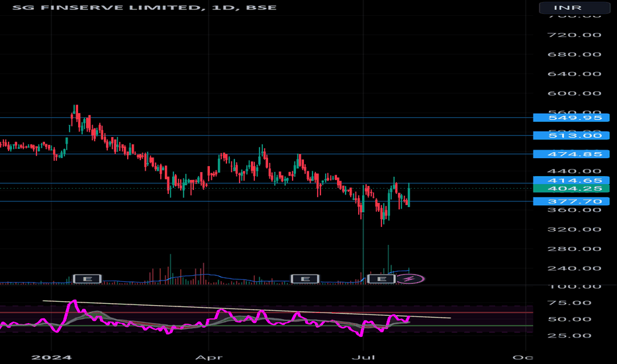Click the 640.00 price axis value
617x364 pixels.
[x=574, y=74]
